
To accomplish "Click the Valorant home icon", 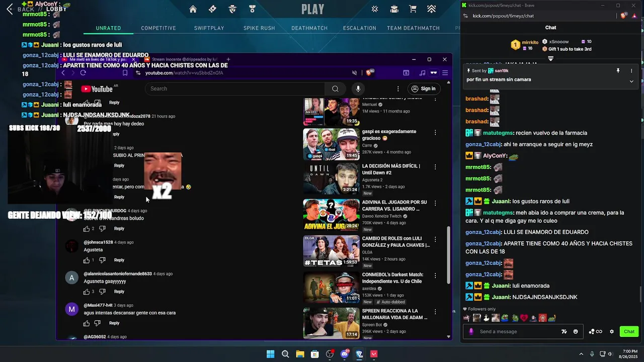I will pyautogui.click(x=193, y=9).
